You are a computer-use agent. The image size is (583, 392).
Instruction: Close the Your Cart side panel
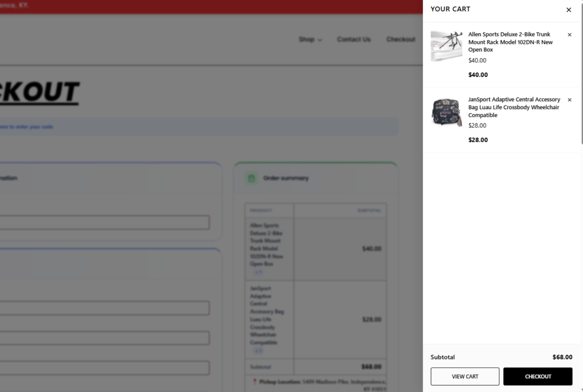pyautogui.click(x=569, y=10)
